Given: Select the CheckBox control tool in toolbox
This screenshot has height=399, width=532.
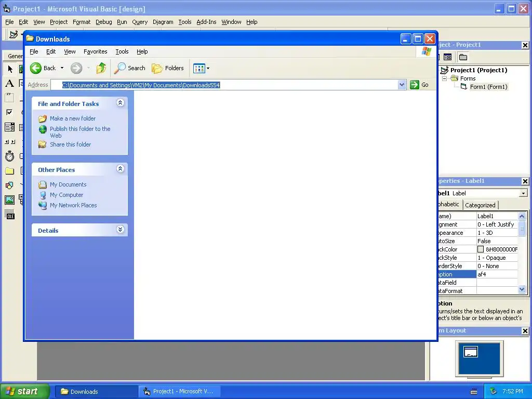Looking at the screenshot, I should [10, 112].
